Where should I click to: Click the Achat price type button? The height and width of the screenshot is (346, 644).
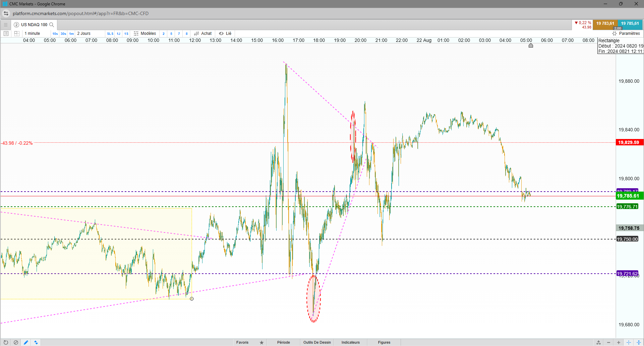pos(203,33)
